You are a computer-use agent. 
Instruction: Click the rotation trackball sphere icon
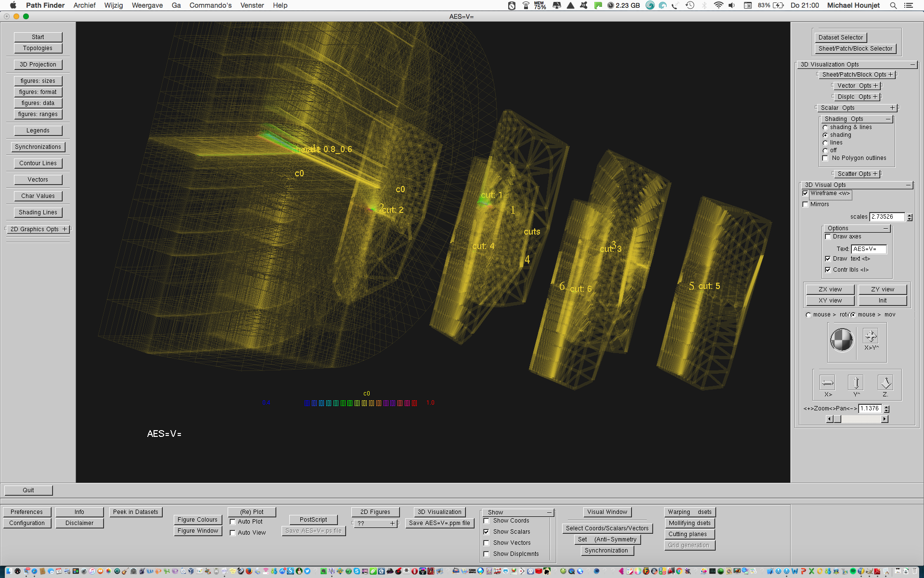842,340
